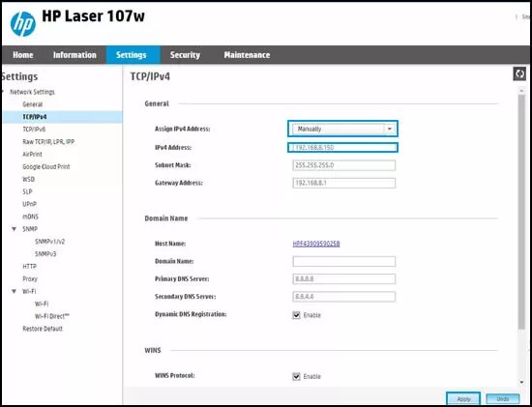Click the Undo button
The width and height of the screenshot is (532, 407).
pos(502,399)
